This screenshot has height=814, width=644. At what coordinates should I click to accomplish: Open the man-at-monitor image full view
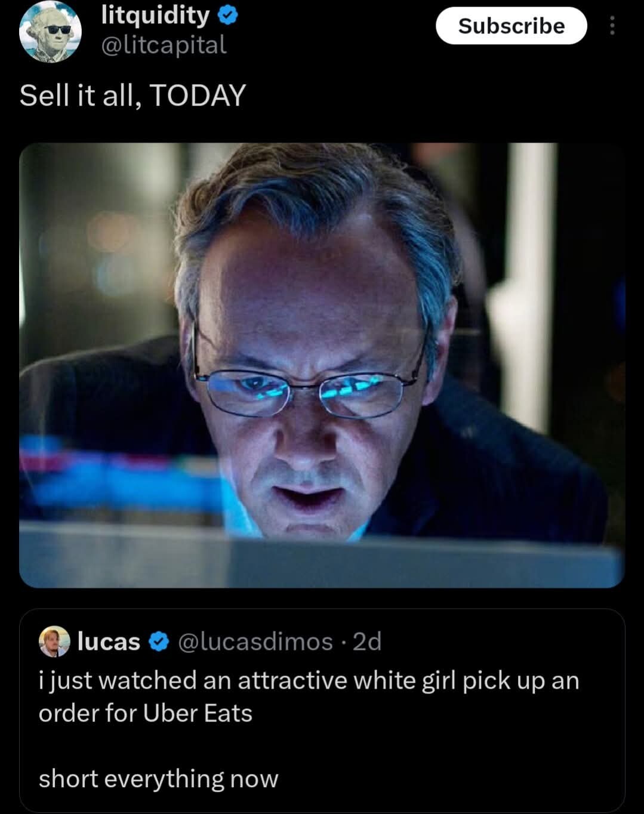tap(322, 365)
